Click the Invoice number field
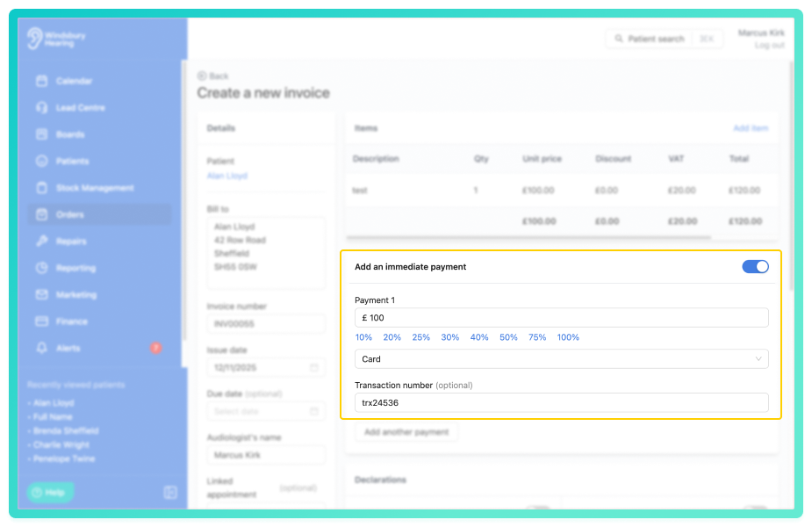 [x=266, y=324]
